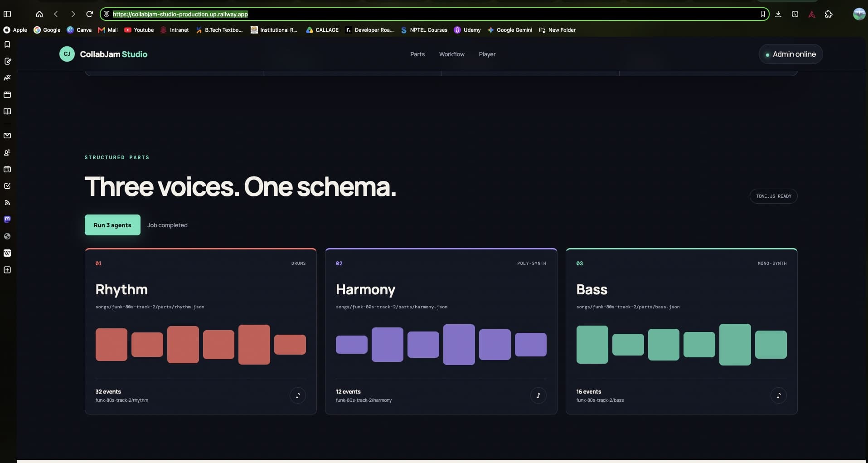
Task: Click the Job completed status text
Action: pos(167,225)
